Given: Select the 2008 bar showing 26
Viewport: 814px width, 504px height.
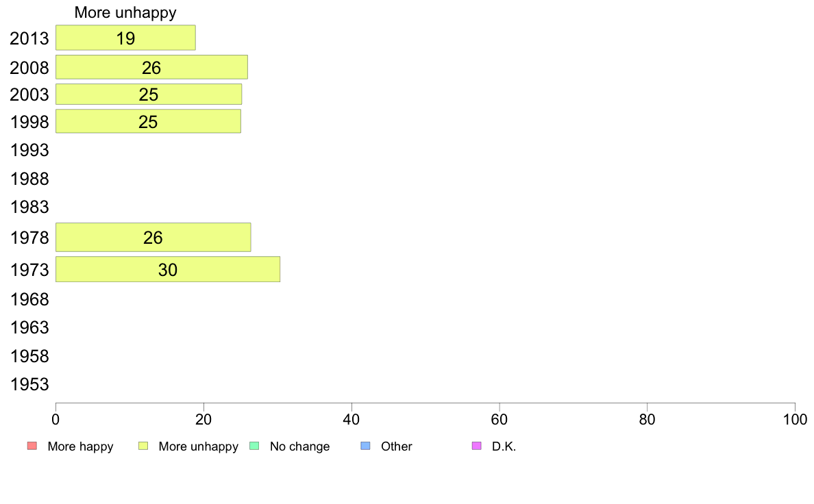Looking at the screenshot, I should [x=151, y=68].
